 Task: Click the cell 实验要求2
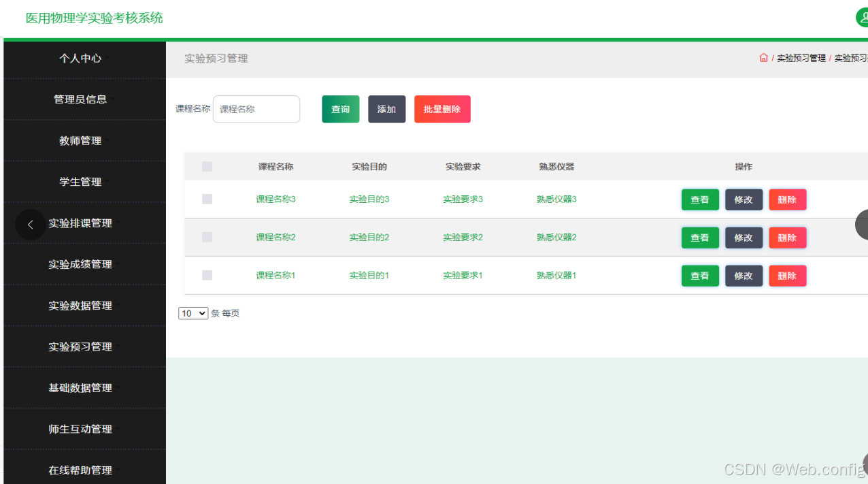point(463,238)
